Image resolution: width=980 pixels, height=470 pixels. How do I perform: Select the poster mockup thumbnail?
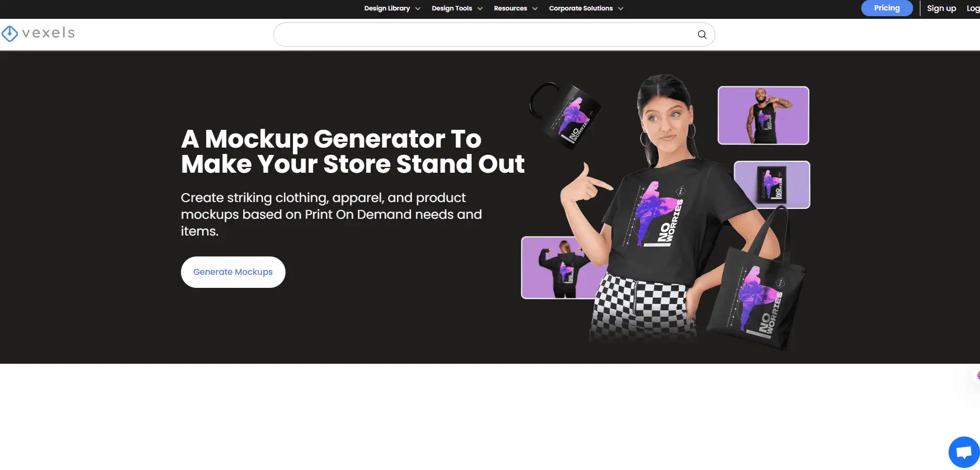click(772, 185)
